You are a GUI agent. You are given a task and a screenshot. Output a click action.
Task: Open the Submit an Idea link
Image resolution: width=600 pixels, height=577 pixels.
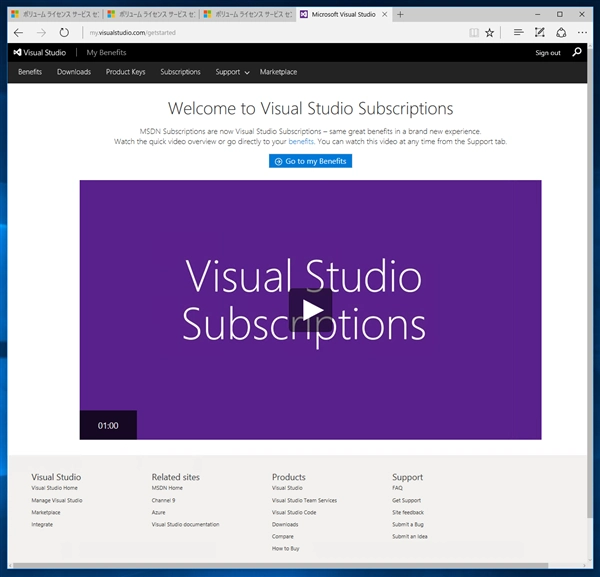409,536
